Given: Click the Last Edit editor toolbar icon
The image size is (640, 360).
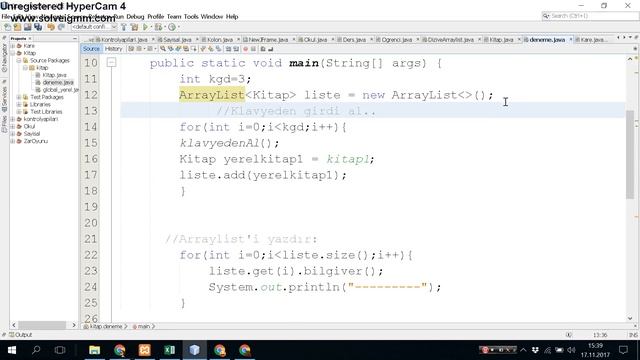Looking at the screenshot, I should pos(131,49).
